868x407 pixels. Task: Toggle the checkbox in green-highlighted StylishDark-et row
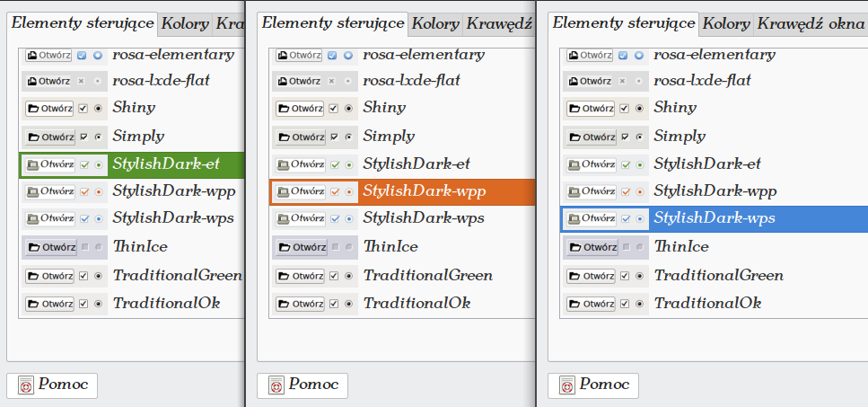(84, 165)
